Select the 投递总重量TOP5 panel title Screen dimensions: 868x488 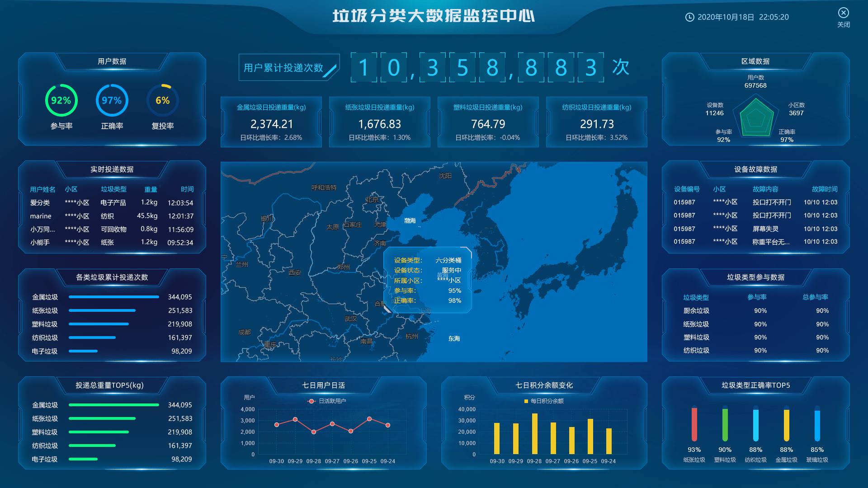pyautogui.click(x=109, y=385)
